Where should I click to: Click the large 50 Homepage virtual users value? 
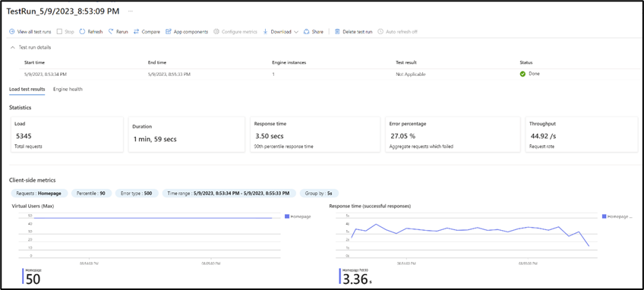point(33,279)
